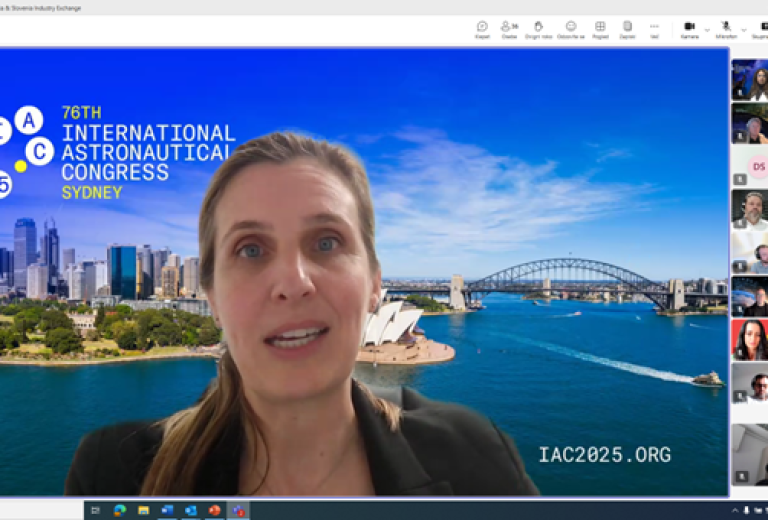This screenshot has width=768, height=520.
Task: Select the bottom thumbnail showing a ceiling
Action: (x=750, y=455)
